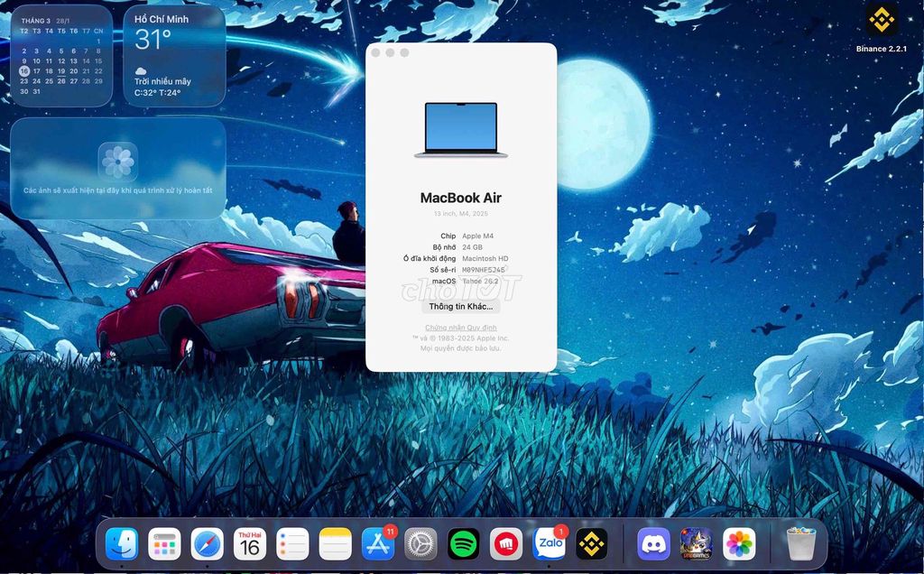Open the game icon beside Discord

coord(696,543)
